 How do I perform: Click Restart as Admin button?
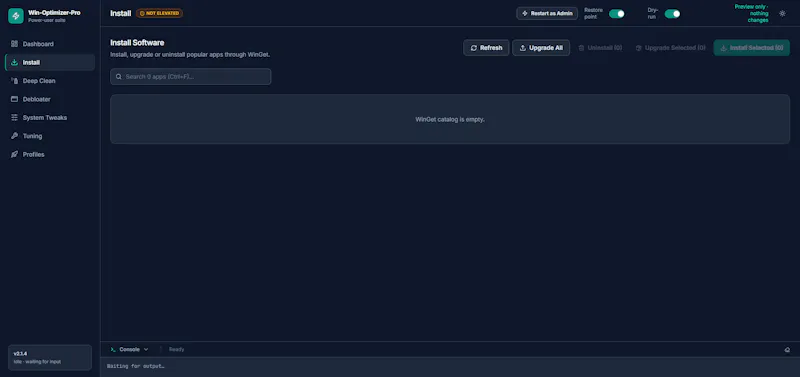[547, 14]
